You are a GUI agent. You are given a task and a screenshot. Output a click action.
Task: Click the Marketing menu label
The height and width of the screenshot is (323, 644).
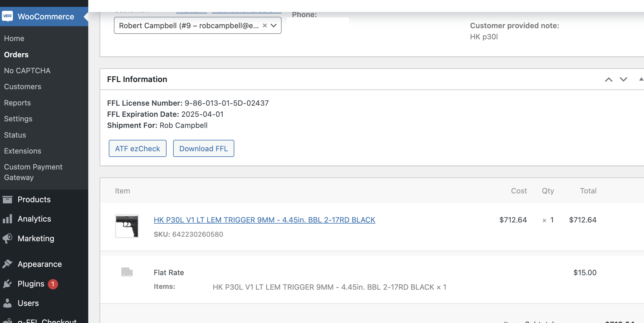click(x=36, y=238)
